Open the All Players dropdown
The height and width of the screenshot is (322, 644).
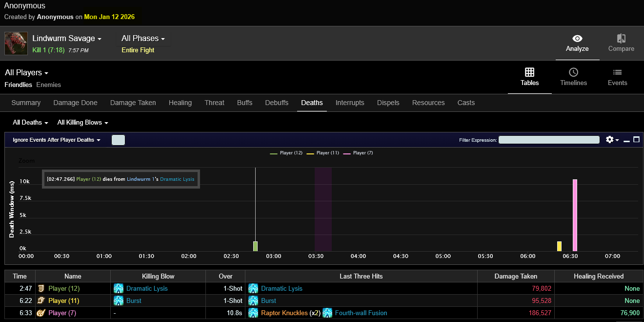(27, 72)
